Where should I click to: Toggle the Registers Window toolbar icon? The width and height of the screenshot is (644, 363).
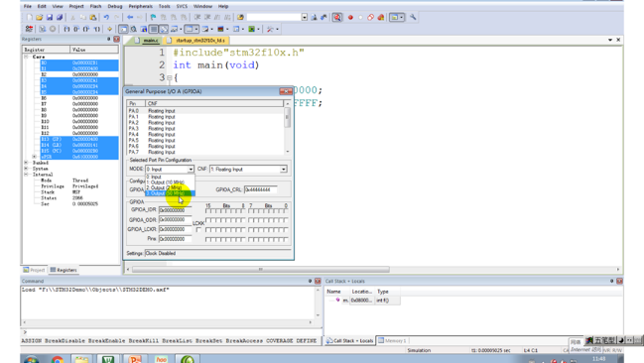click(x=153, y=29)
